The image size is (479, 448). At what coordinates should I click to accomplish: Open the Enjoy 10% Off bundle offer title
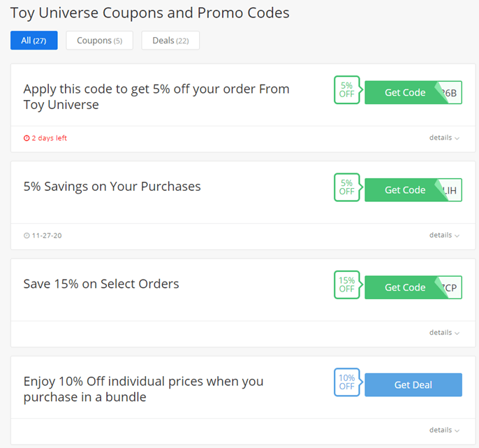coord(144,389)
